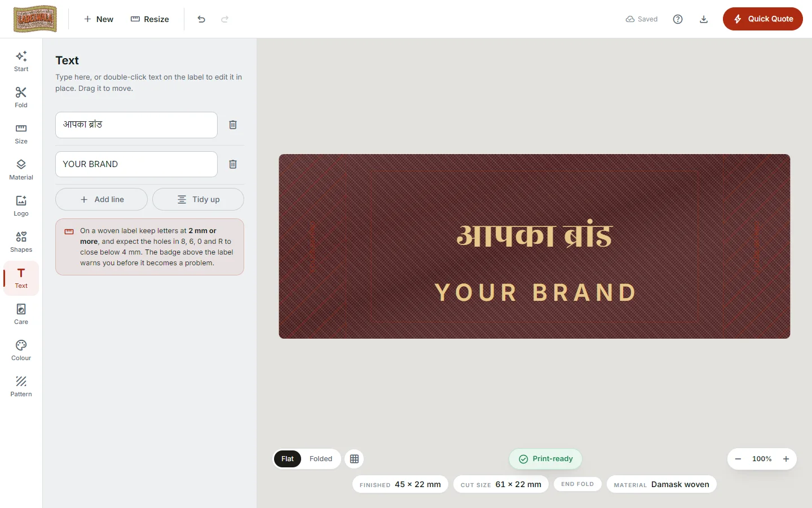Open the help question mark icon
This screenshot has width=812, height=508.
[678, 19]
